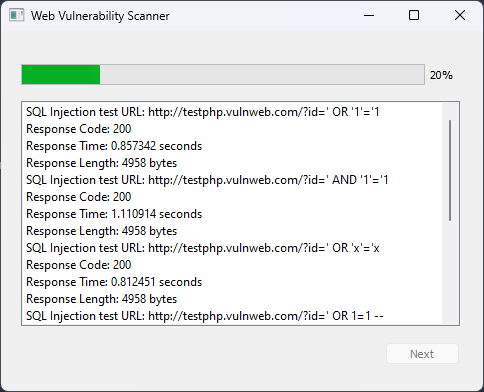Screen dimensions: 484x392
Task: Maximize the scanner window
Action: (414, 15)
